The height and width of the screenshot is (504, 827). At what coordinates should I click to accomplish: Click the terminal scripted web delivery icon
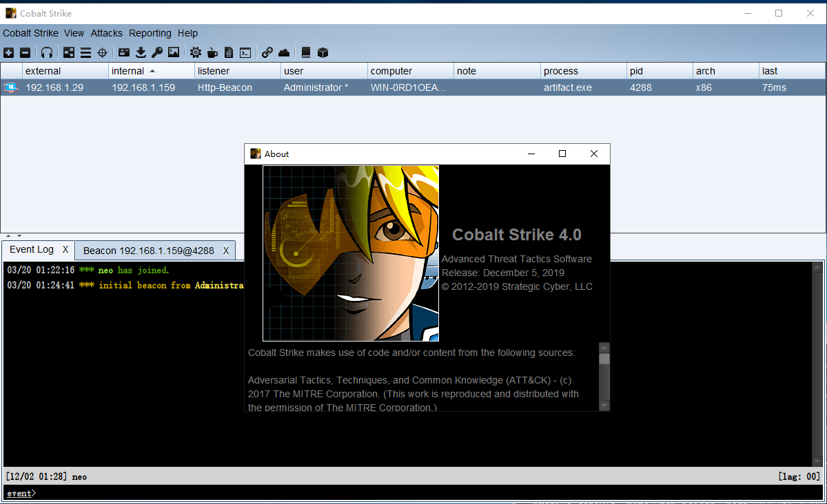click(x=245, y=52)
